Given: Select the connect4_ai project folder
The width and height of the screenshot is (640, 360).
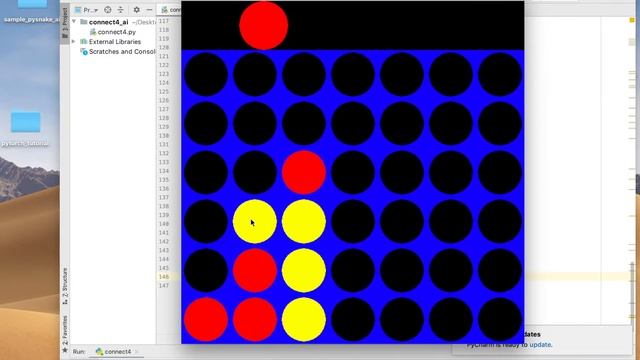Looking at the screenshot, I should click(x=108, y=22).
